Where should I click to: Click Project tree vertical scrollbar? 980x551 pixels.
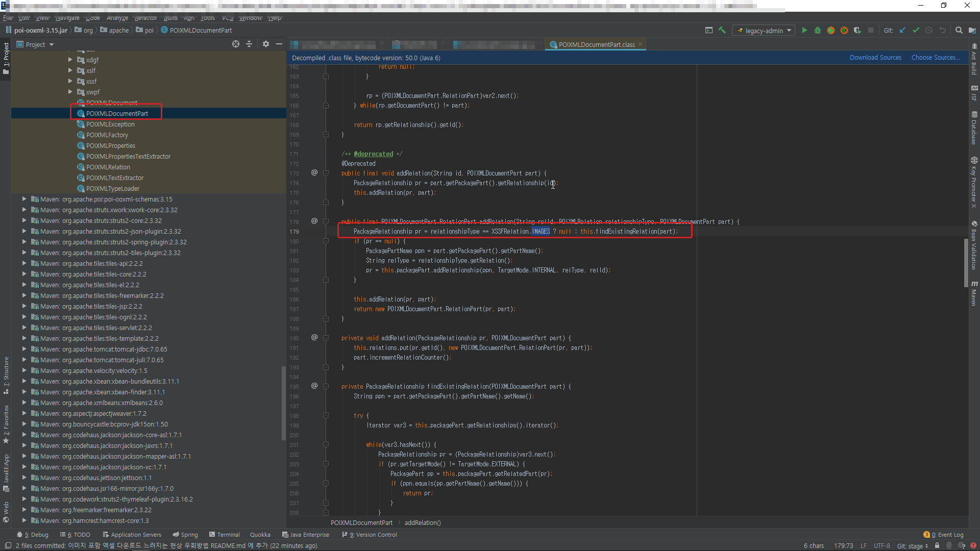click(x=284, y=403)
